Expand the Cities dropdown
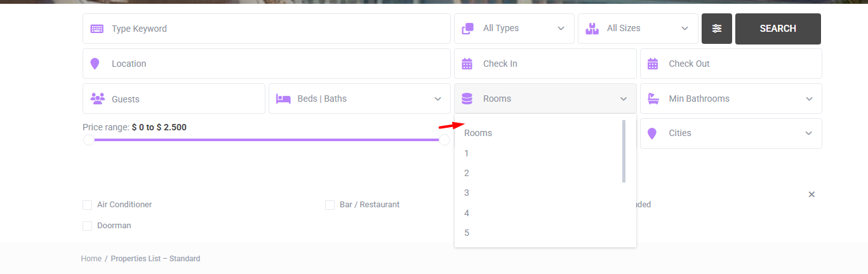Image resolution: width=868 pixels, height=274 pixels. tap(731, 134)
